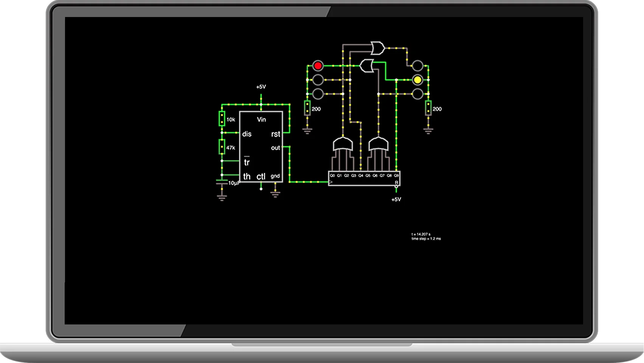644x363 pixels.
Task: Click the left four-input OR gate
Action: coord(343,144)
